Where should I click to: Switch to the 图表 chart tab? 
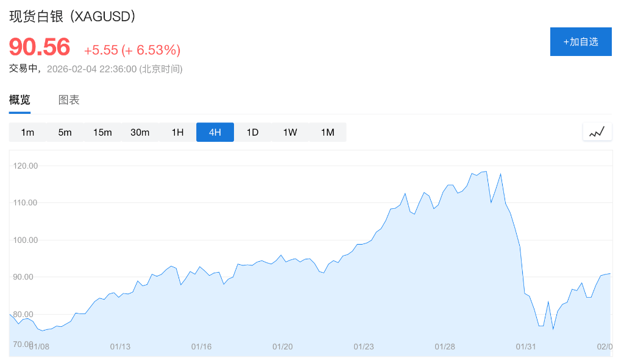pos(69,100)
